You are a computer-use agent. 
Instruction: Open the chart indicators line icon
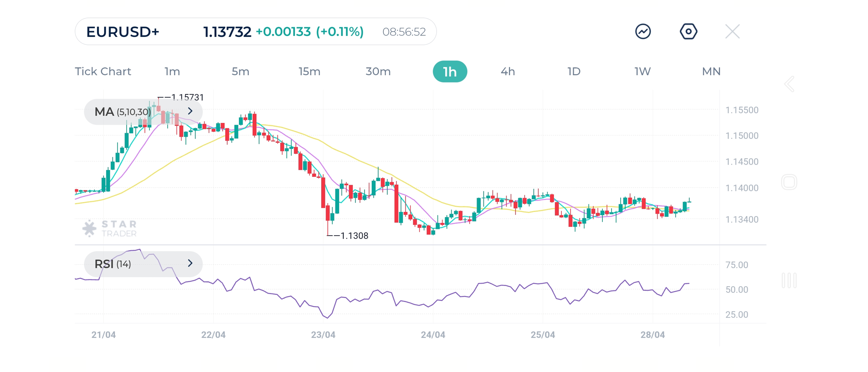point(643,31)
